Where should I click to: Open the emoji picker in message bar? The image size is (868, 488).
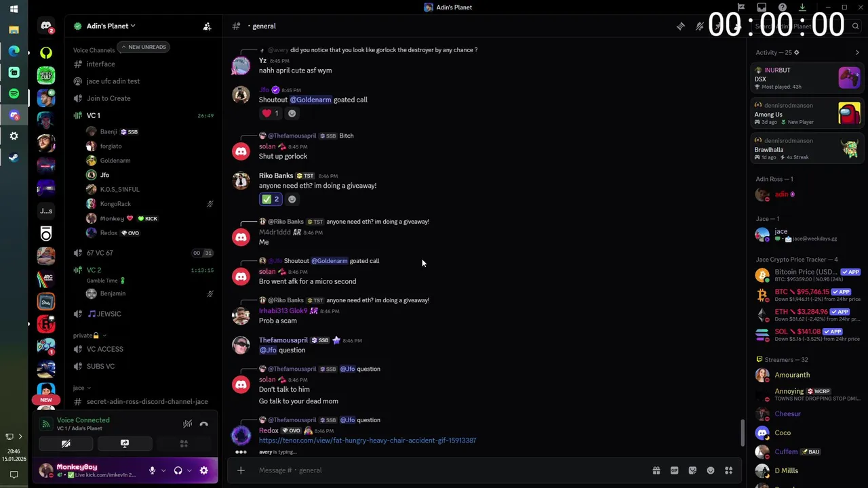coord(711,470)
